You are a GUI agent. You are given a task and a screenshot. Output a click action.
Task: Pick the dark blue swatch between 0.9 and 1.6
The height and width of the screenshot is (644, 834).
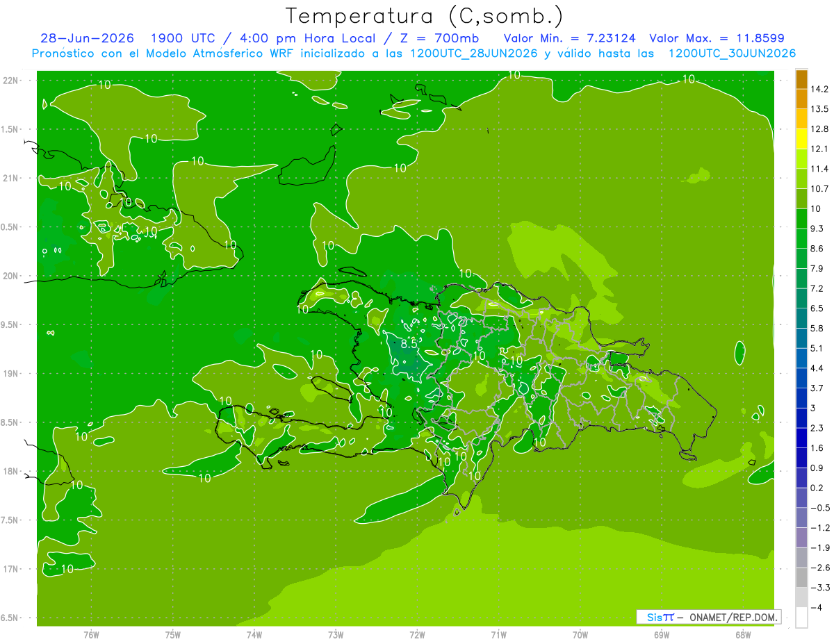(801, 458)
